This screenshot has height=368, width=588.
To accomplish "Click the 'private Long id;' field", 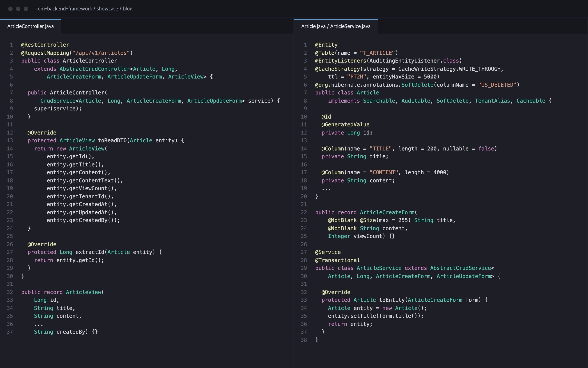I will coord(347,133).
